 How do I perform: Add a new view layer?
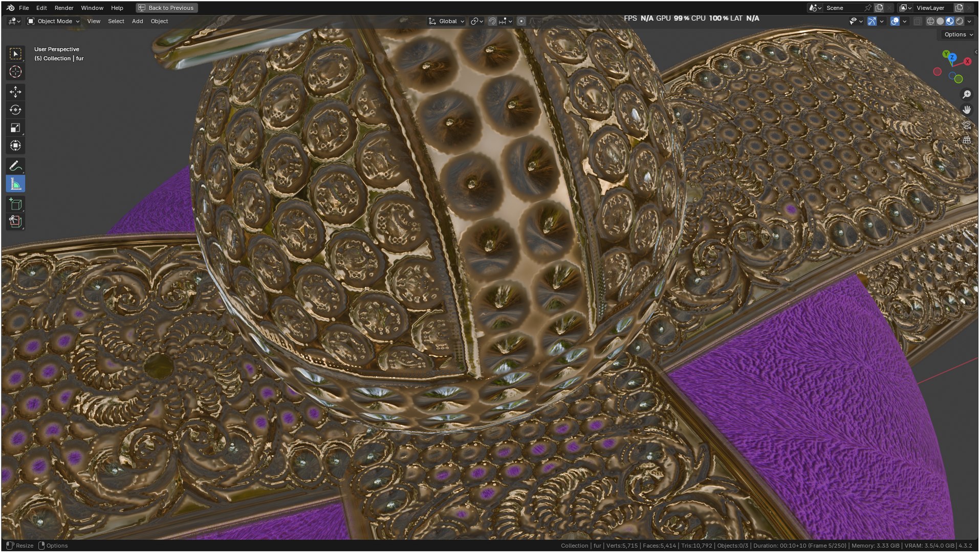959,8
